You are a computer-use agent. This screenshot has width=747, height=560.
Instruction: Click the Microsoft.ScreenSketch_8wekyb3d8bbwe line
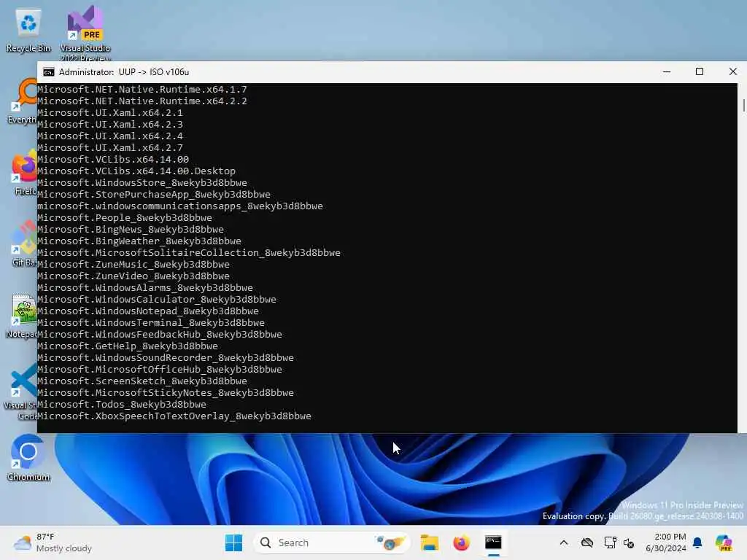tap(142, 381)
